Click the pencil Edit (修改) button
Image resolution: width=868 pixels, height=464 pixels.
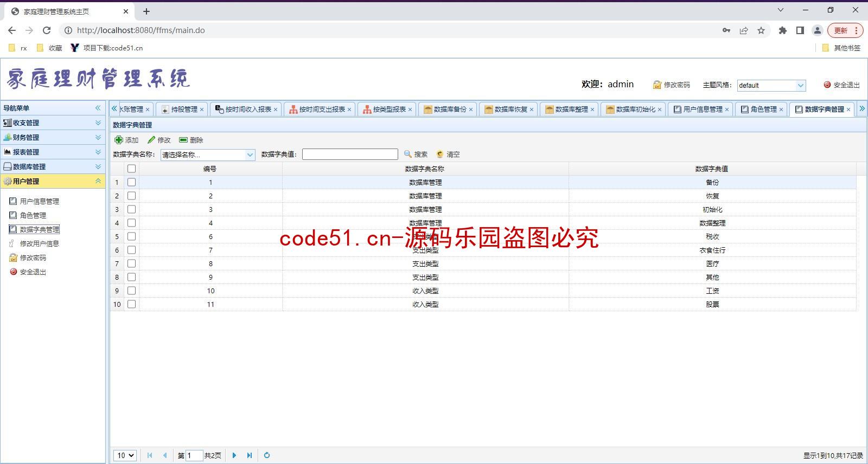coord(159,140)
